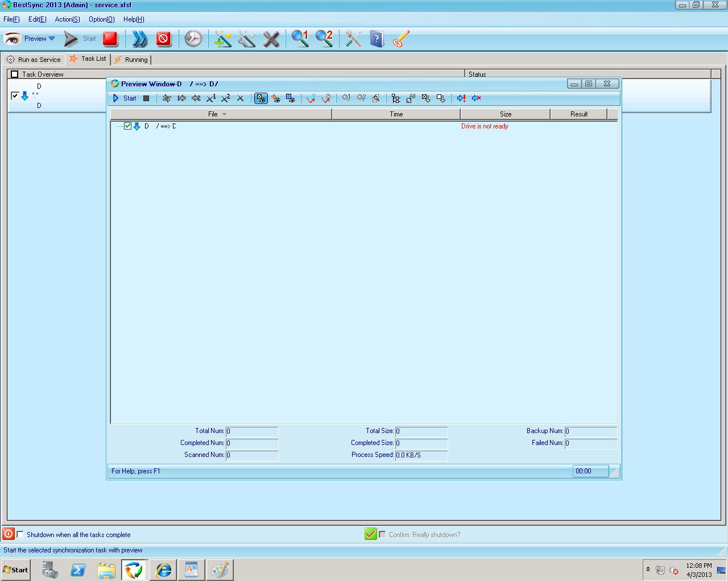728x582 pixels.
Task: Click the blue arrow with red X icon
Action: click(477, 98)
